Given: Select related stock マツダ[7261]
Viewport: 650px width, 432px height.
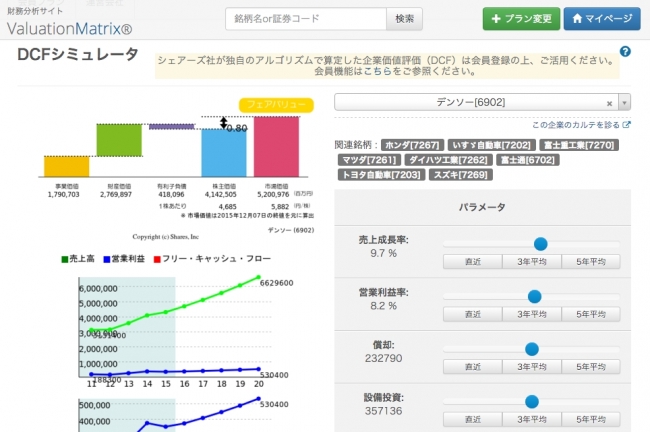Looking at the screenshot, I should tap(369, 160).
